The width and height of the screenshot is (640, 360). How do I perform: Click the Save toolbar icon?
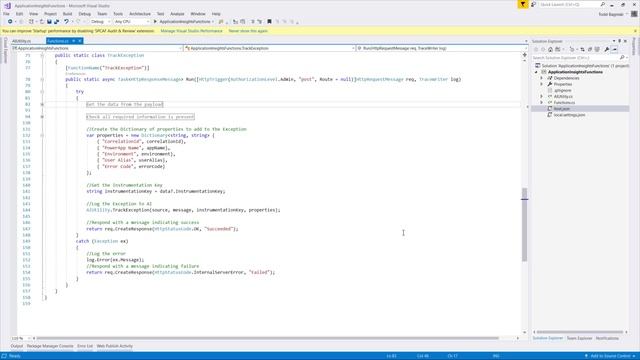(x=49, y=22)
